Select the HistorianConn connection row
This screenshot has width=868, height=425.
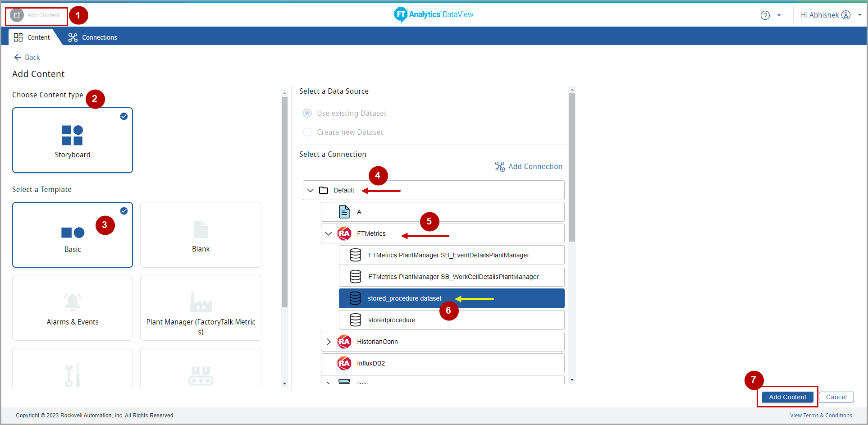(x=443, y=342)
